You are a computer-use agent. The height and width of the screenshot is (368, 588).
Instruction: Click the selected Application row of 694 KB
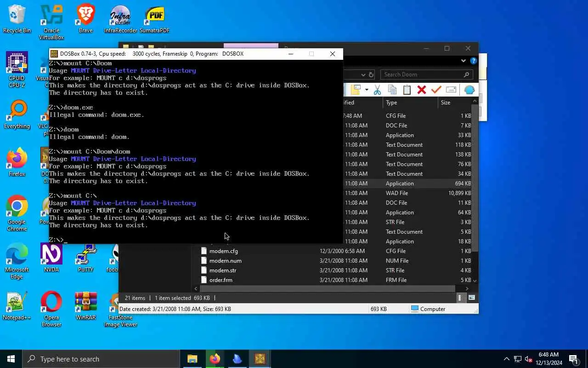(x=407, y=184)
